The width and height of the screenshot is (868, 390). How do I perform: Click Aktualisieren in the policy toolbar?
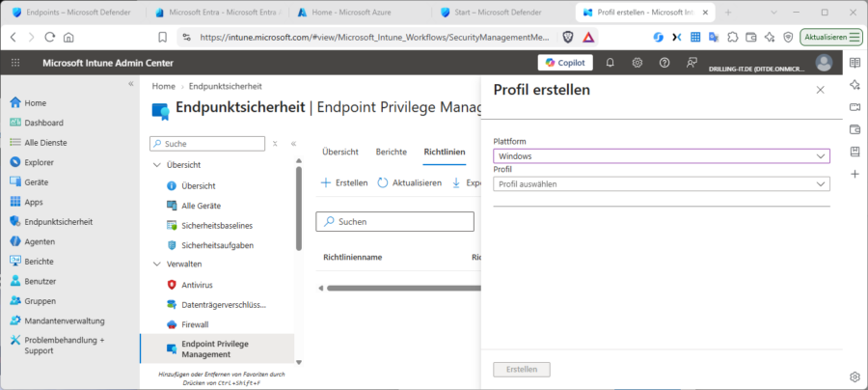(x=410, y=182)
